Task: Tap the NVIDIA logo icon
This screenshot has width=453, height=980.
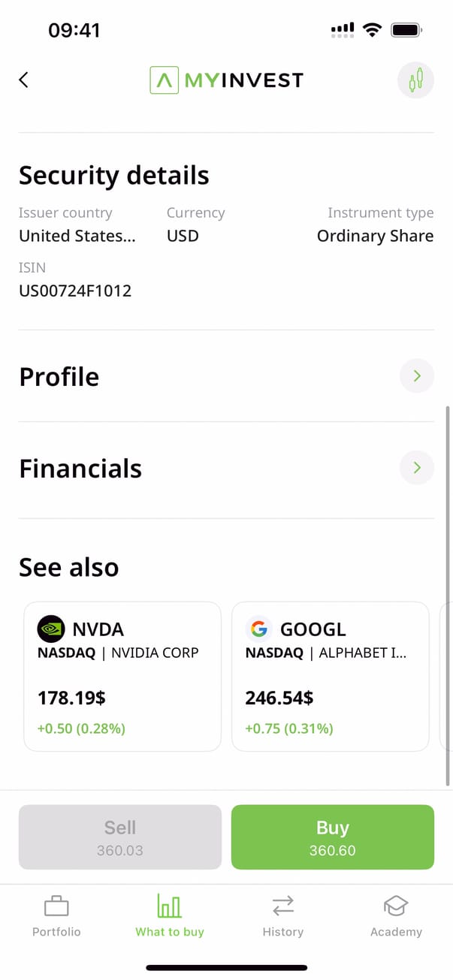Action: click(50, 629)
